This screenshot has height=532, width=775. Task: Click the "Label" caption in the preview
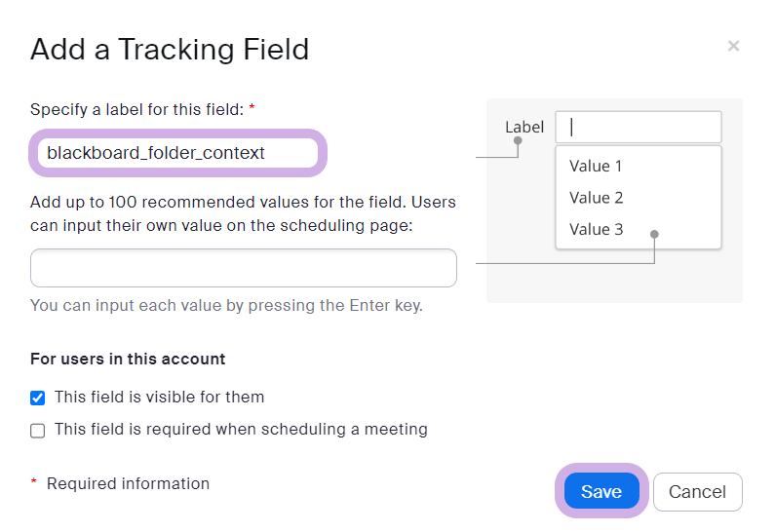[x=524, y=127]
